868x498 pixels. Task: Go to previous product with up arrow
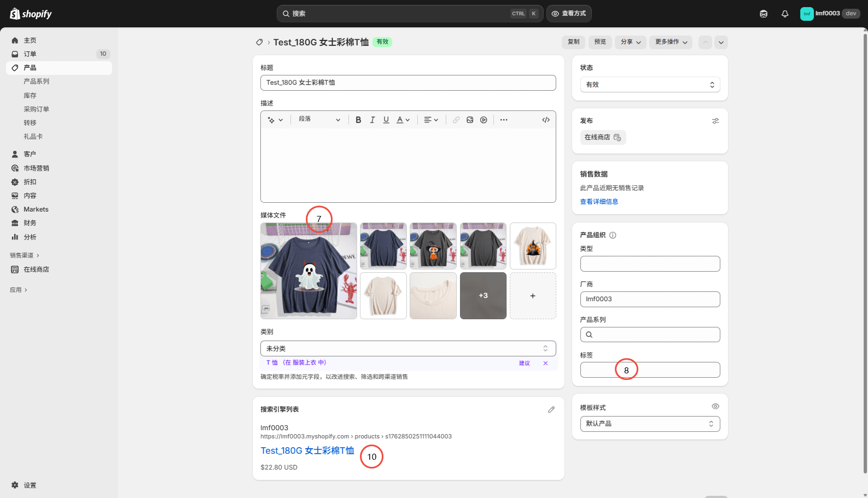click(706, 42)
